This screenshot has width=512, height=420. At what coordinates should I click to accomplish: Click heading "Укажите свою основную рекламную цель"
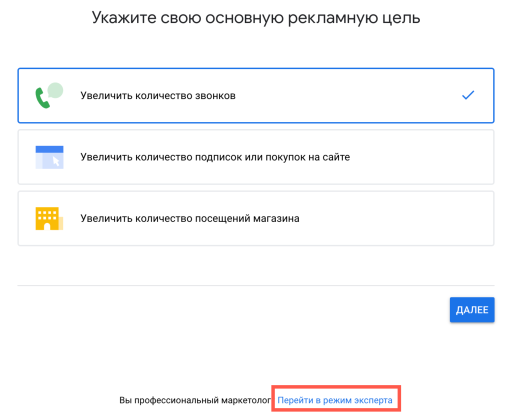256,17
